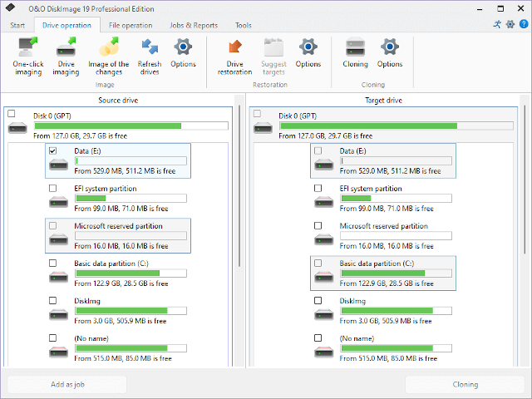This screenshot has width=532, height=399.
Task: Open the blue help icon
Action: pos(524,24)
